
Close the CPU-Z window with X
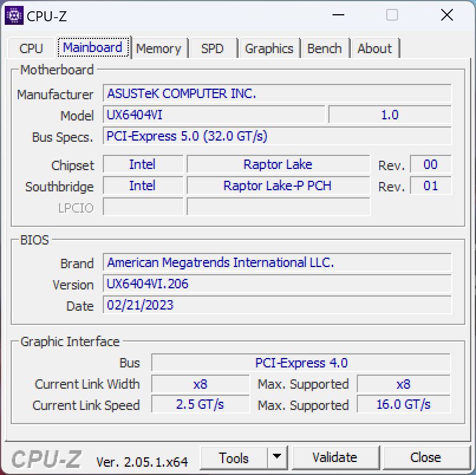447,15
